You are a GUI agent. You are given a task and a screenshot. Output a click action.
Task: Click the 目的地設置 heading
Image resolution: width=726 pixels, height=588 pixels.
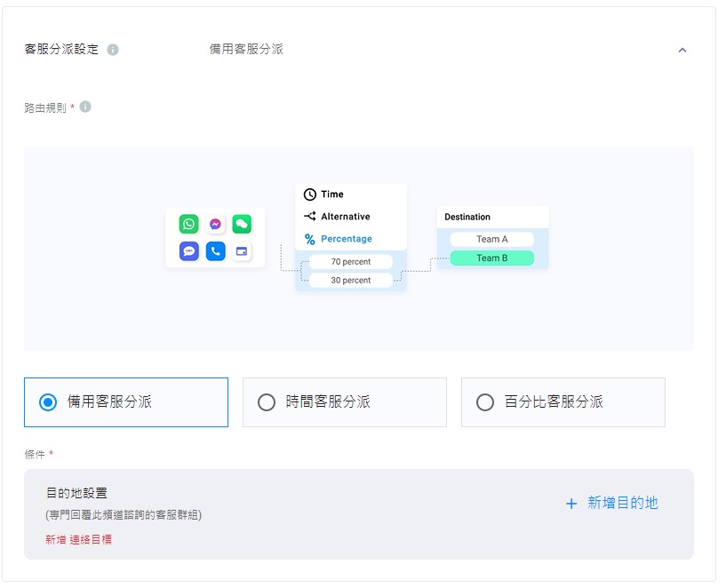click(76, 493)
